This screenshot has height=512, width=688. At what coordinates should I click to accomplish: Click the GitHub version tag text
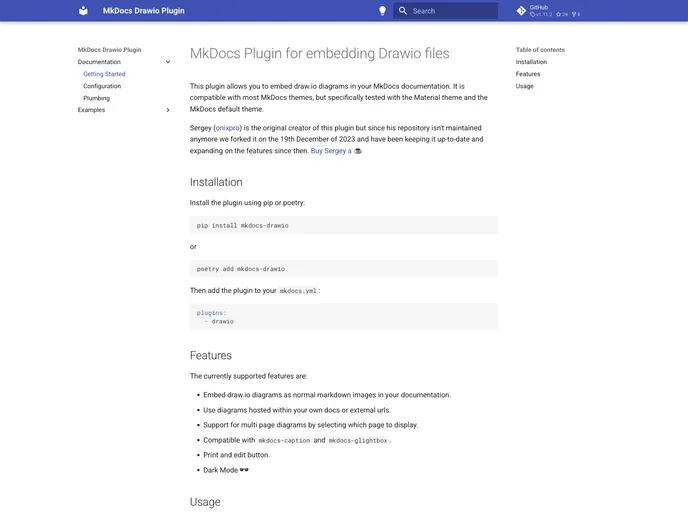(x=541, y=14)
